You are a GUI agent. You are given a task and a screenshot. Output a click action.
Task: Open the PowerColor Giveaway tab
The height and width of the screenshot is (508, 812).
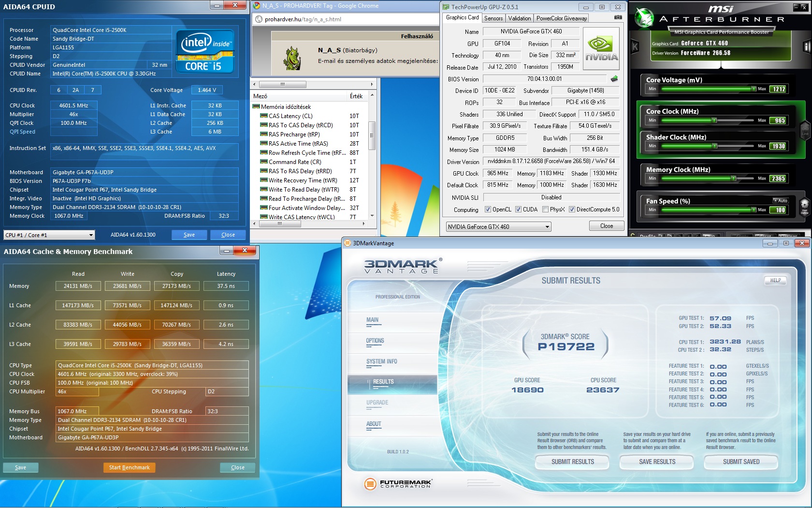[561, 18]
